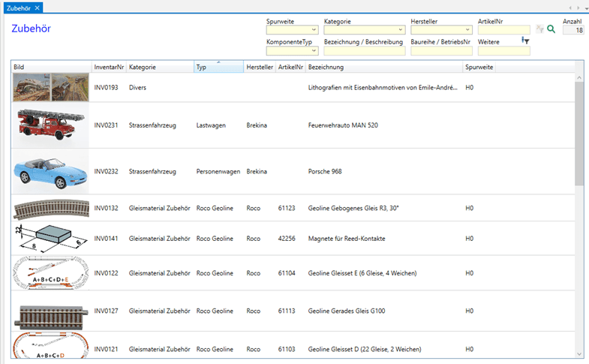This screenshot has height=364, width=589.
Task: Close the Zubehör tab
Action: click(x=38, y=8)
